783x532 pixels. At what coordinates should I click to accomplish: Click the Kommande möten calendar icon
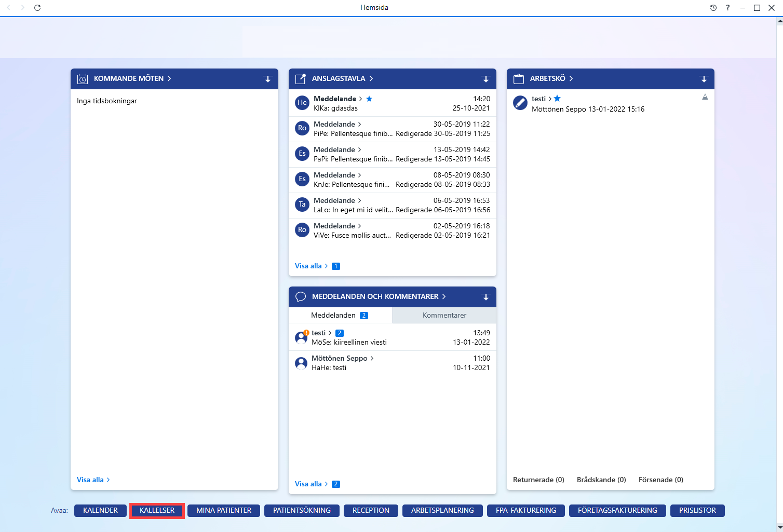[x=83, y=79]
